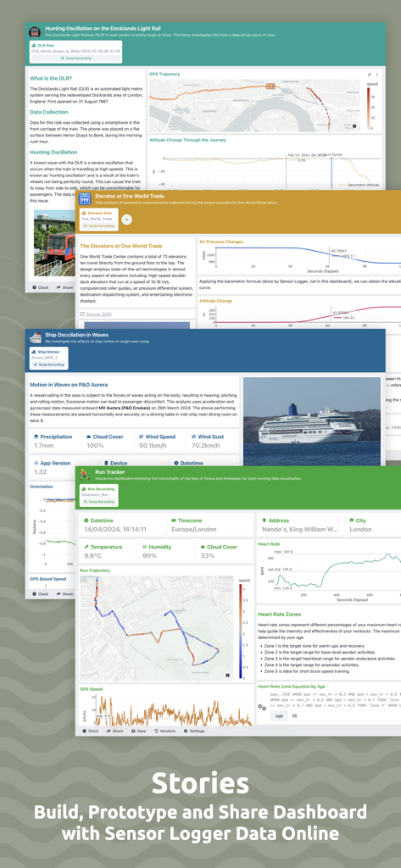Click the Datetime 14/04/2024, 16:14:11 card
The image size is (401, 868).
[x=122, y=525]
